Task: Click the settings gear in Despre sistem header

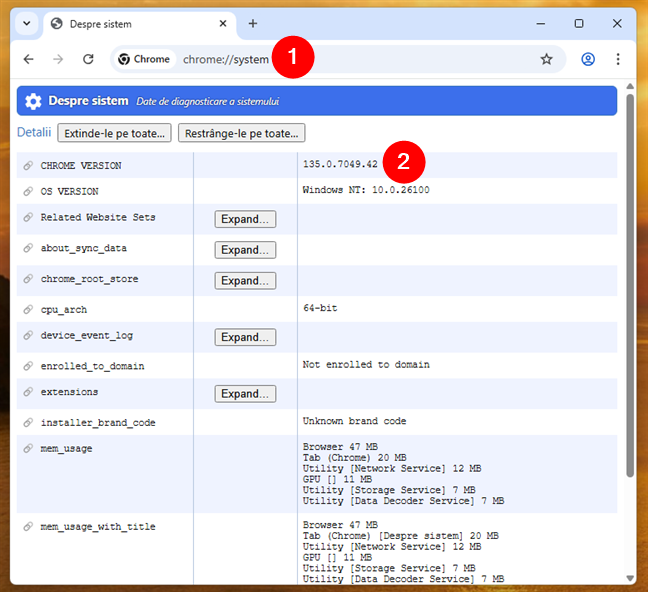Action: (33, 101)
